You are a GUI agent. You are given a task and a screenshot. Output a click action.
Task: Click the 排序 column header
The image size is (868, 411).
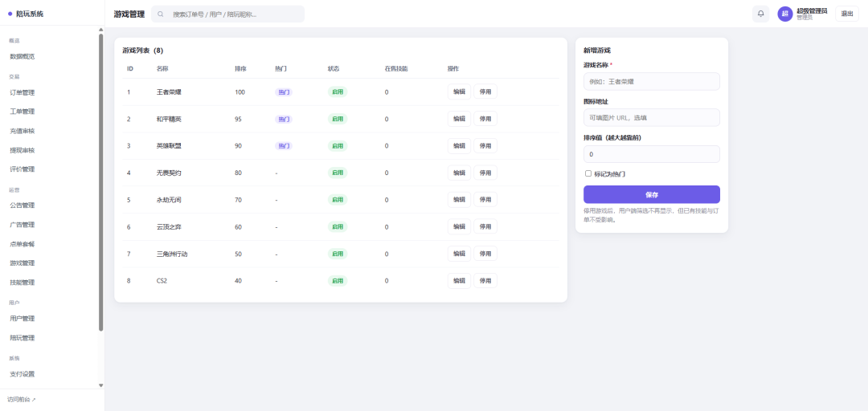tap(240, 69)
